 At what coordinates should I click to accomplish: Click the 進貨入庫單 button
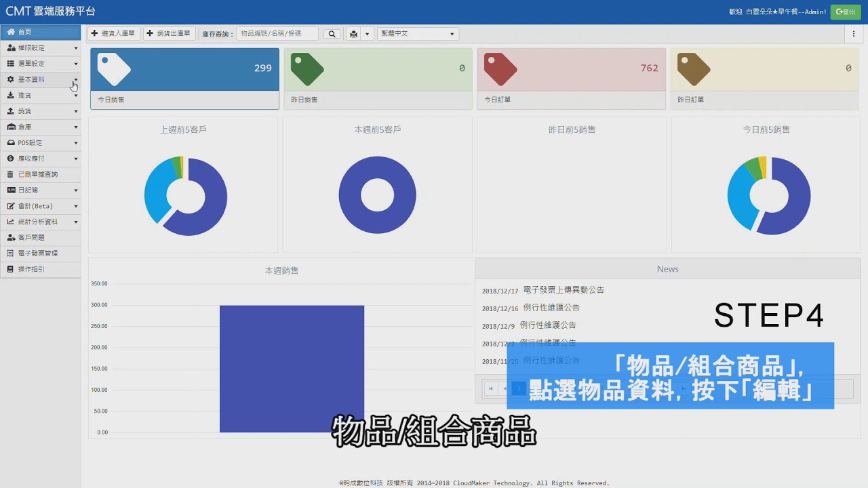click(x=113, y=33)
